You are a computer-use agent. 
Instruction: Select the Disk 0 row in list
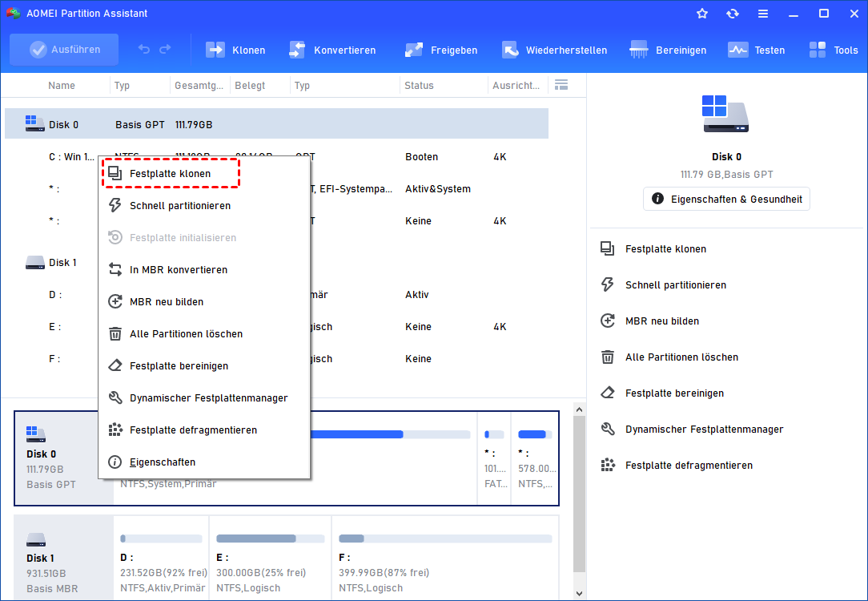277,124
